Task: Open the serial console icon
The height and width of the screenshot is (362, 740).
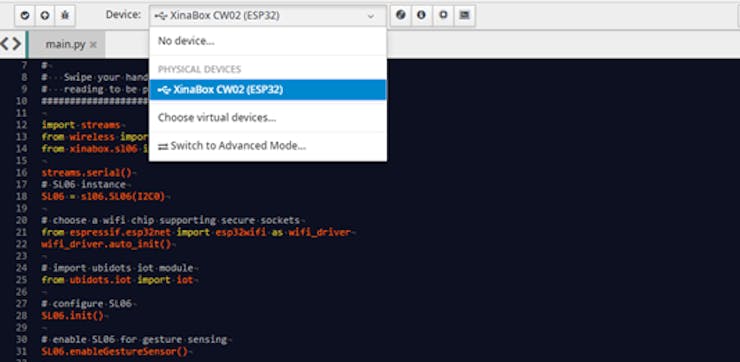Action: [x=465, y=15]
